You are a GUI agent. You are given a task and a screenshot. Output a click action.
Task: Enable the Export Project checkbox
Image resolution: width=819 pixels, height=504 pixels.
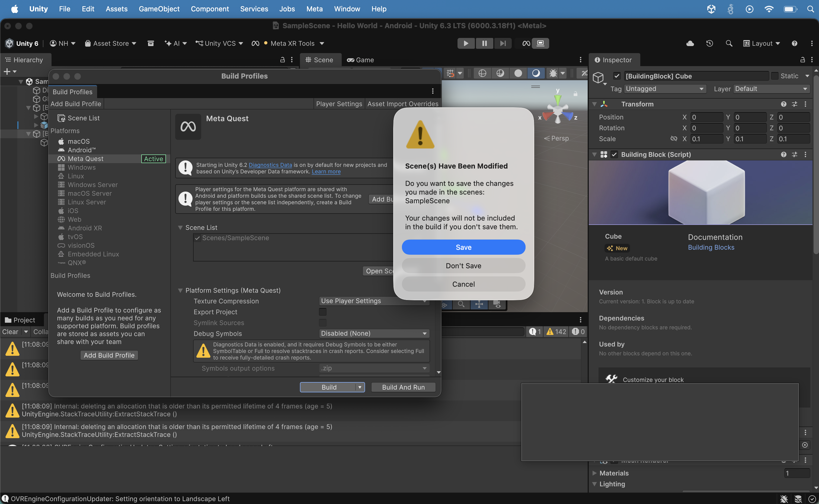tap(323, 312)
